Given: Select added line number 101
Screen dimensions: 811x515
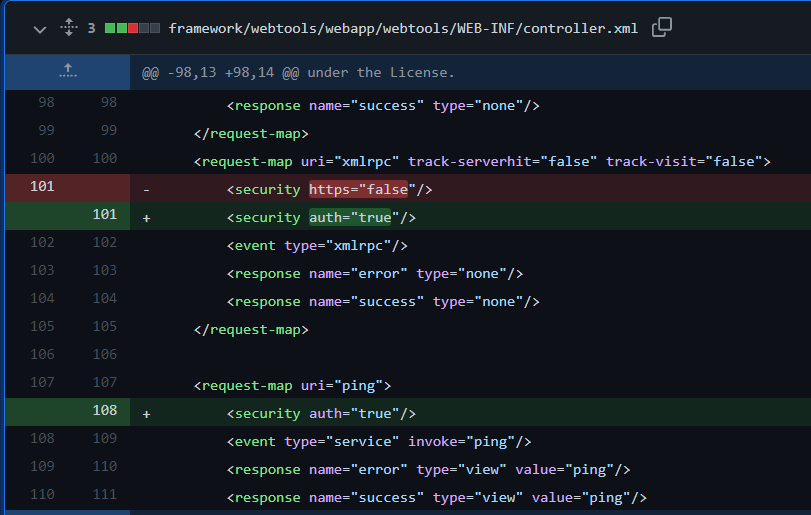Looking at the screenshot, I should [104, 214].
